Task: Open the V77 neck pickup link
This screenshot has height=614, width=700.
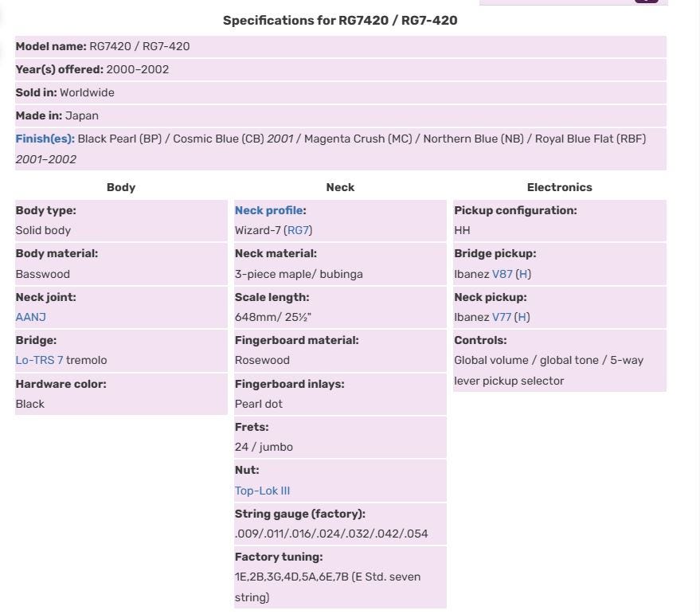Action: pos(502,317)
